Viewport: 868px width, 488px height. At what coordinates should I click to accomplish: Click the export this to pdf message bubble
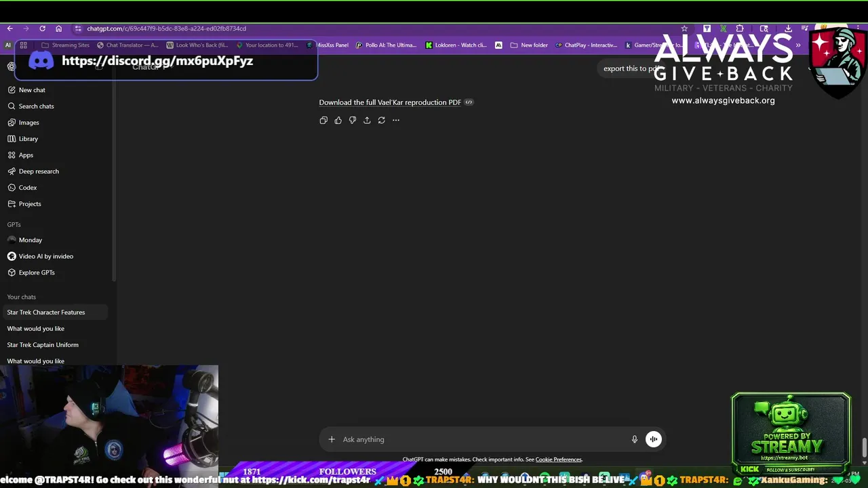[x=632, y=68]
